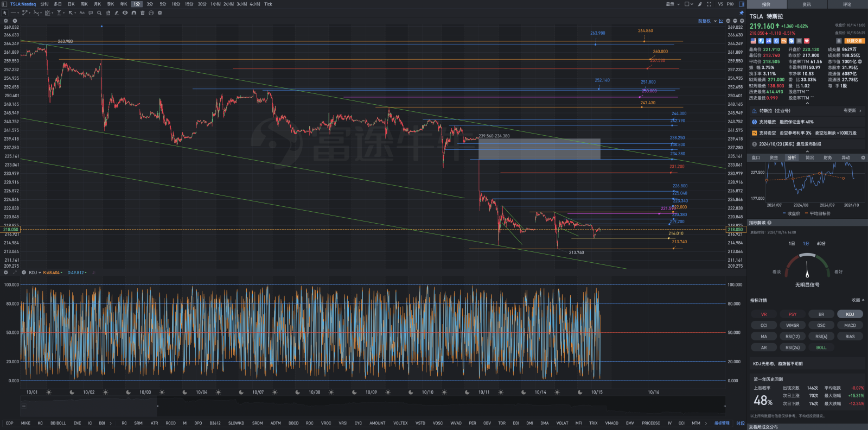Screen dimensions: 868x430
Task: Select the cursor pointer drawing tool
Action: click(5, 12)
